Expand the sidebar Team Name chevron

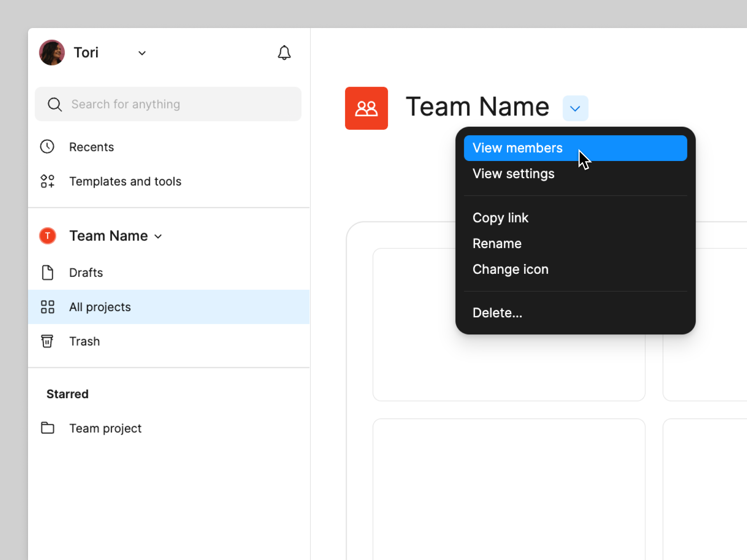point(158,236)
